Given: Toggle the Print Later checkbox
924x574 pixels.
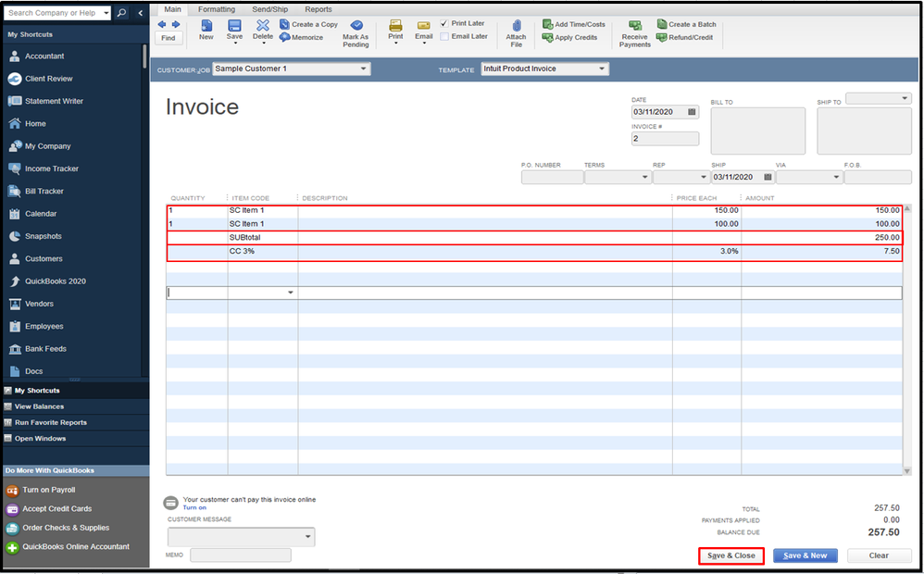Looking at the screenshot, I should 444,23.
